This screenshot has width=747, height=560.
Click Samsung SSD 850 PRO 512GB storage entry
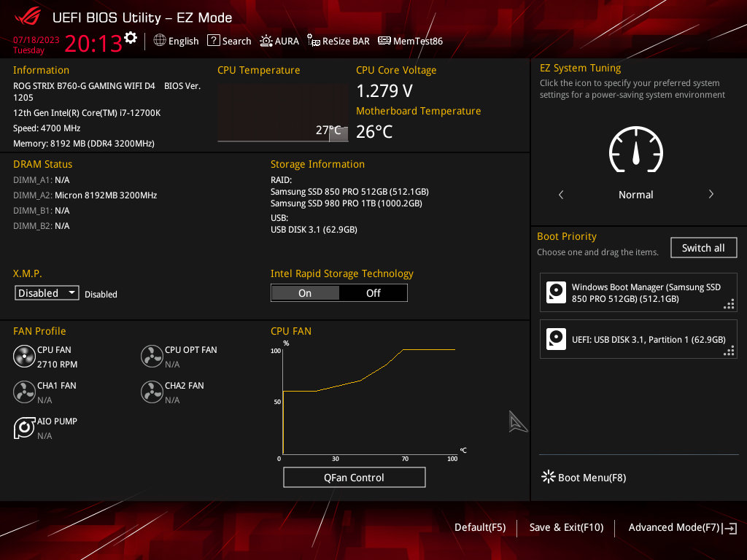(349, 192)
